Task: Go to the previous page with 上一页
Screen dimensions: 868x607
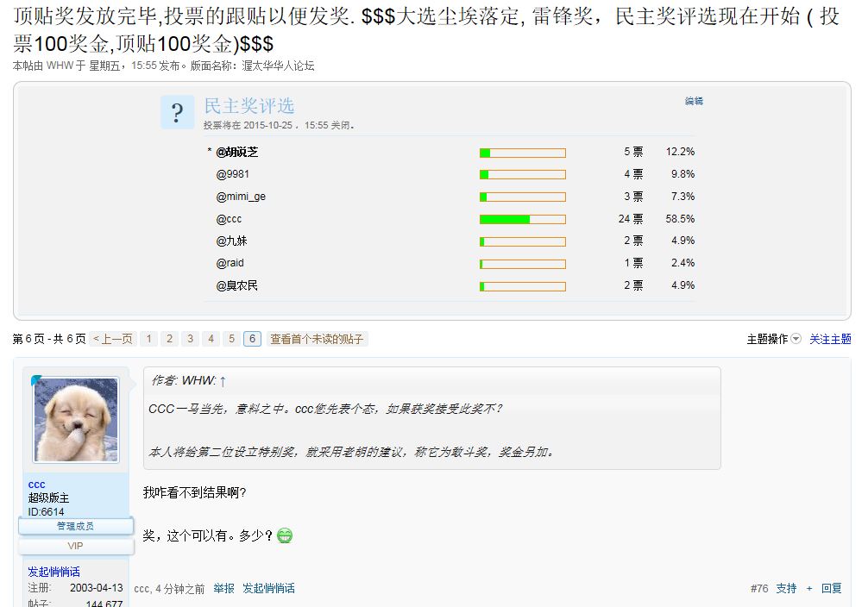Action: point(113,339)
